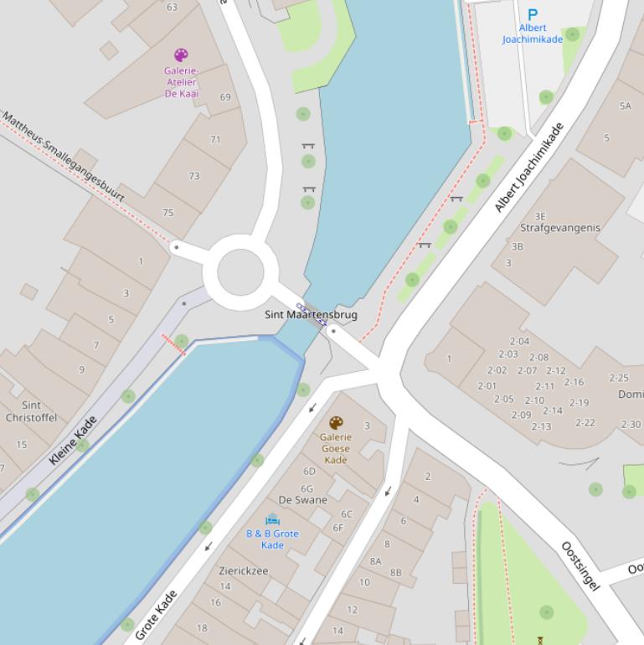
Task: Click the B & B Grote Kade text label
Action: (272, 539)
